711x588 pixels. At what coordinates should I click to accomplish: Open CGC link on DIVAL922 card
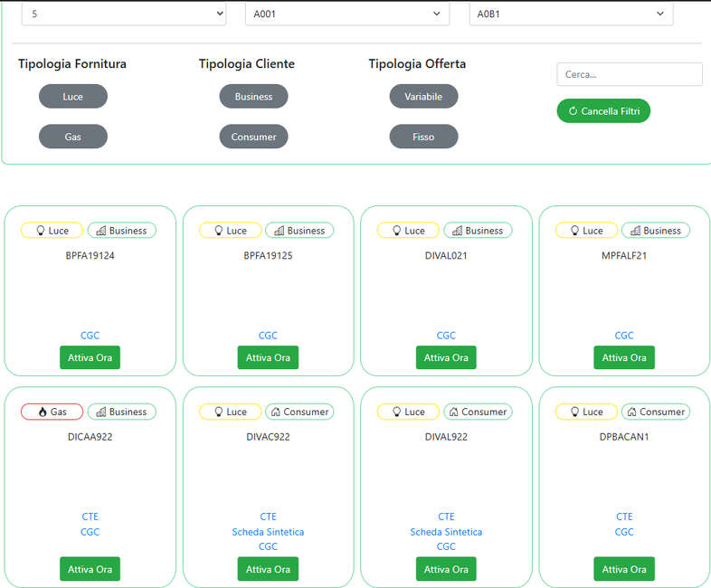point(446,546)
